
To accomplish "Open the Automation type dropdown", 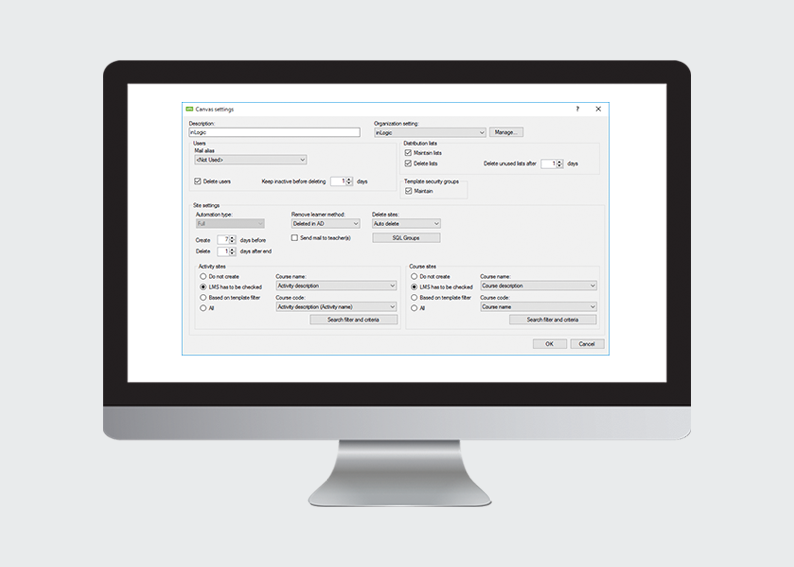I will [230, 224].
